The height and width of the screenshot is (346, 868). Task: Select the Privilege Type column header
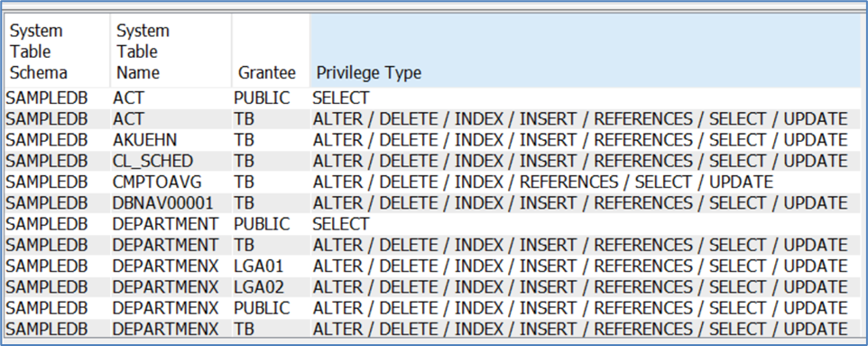(x=585, y=51)
